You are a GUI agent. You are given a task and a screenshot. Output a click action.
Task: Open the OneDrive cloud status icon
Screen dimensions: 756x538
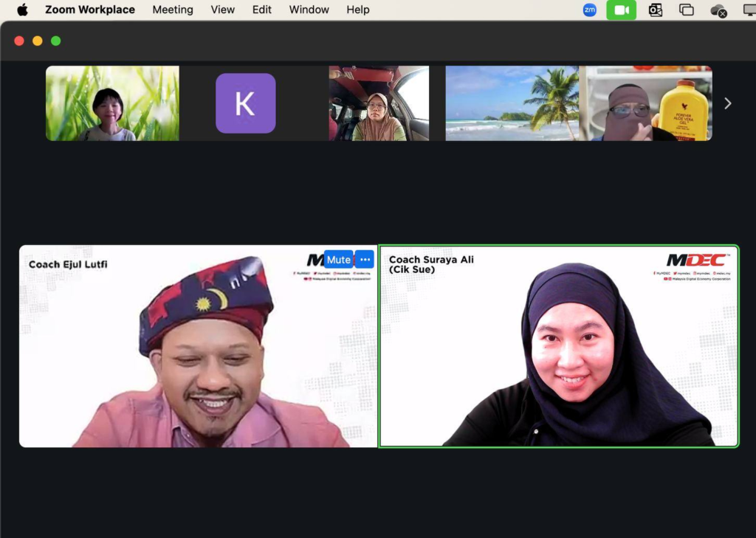tap(718, 10)
